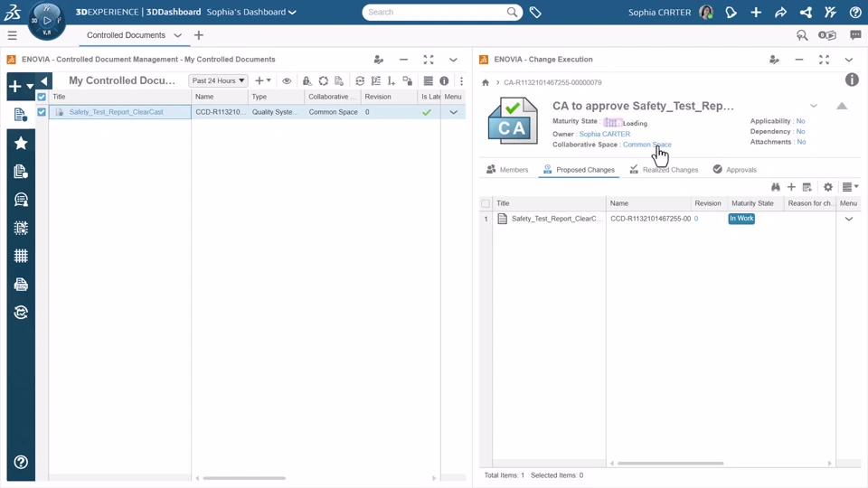Open Sophia CARTER profile avatar
This screenshot has width=868, height=488.
pos(706,12)
